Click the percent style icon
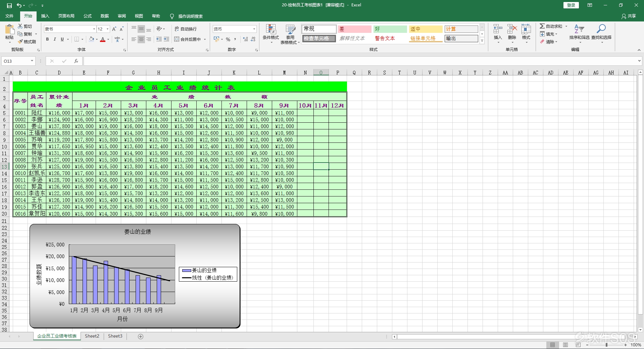 pos(228,39)
